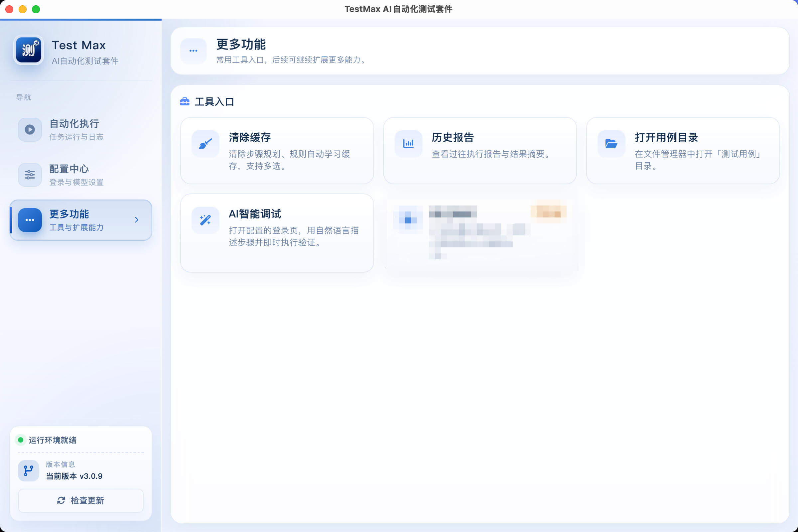Click the bar chart icon on the 历史报告 card

pos(408,144)
